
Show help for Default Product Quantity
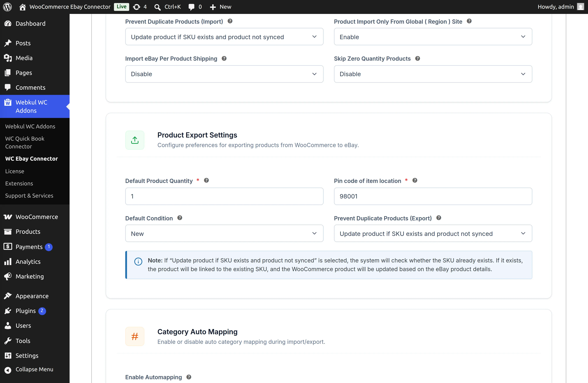pyautogui.click(x=206, y=180)
